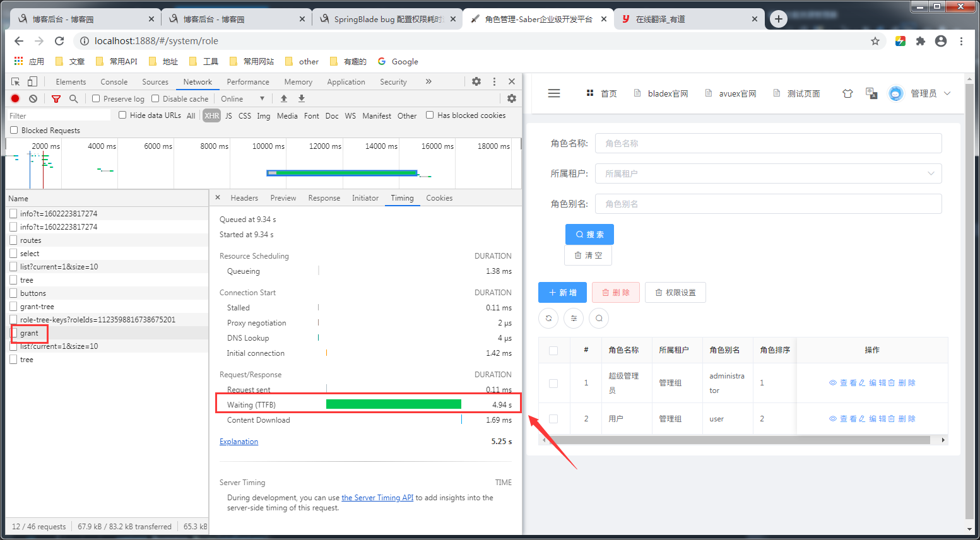Expand more DevTools tabs chevron
Screen dimensions: 980x540
pyautogui.click(x=428, y=81)
